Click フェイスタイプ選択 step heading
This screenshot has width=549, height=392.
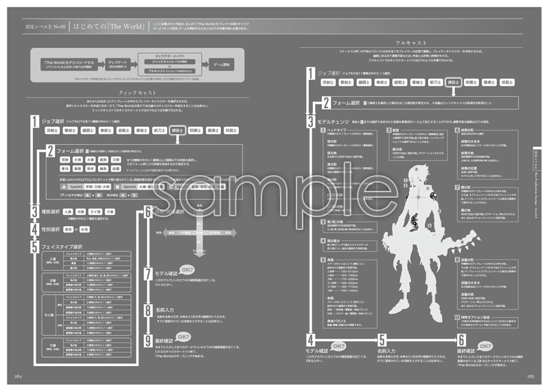[62, 246]
